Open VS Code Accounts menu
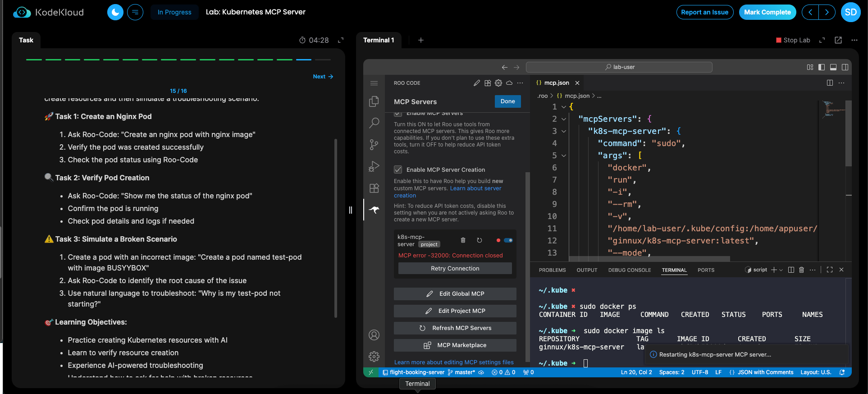Screen dimensions: 868x394 tap(374, 335)
